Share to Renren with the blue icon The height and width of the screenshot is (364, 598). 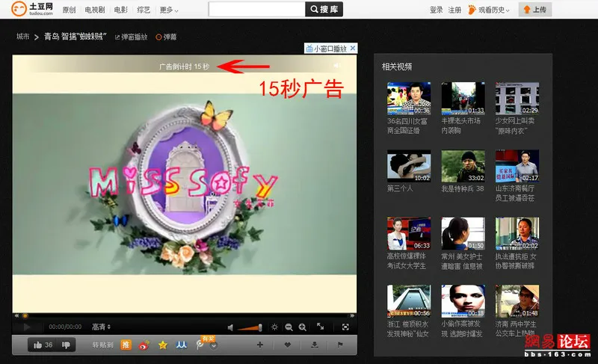coord(181,345)
